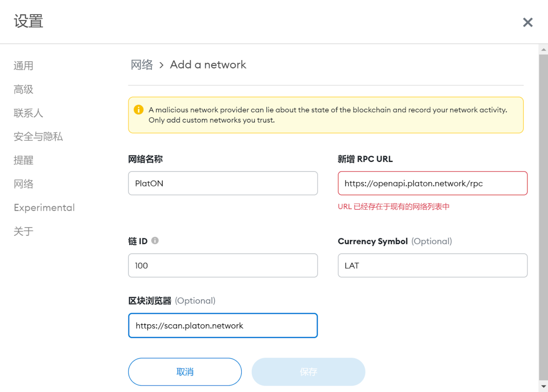Viewport: 548px width, 392px height.
Task: Select 网络 in the left sidebar
Action: (23, 184)
